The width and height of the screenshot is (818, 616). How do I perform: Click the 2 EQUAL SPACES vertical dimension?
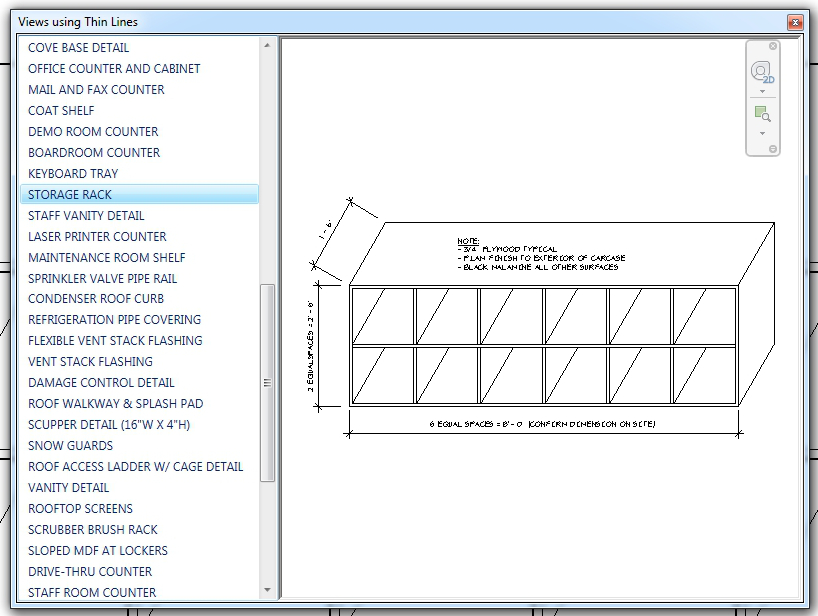coord(311,346)
